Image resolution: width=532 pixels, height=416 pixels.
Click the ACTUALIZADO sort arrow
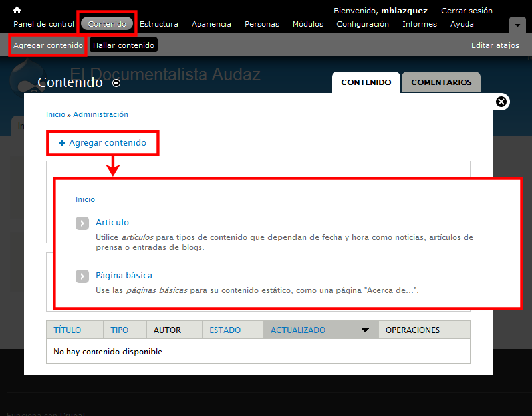pyautogui.click(x=365, y=330)
